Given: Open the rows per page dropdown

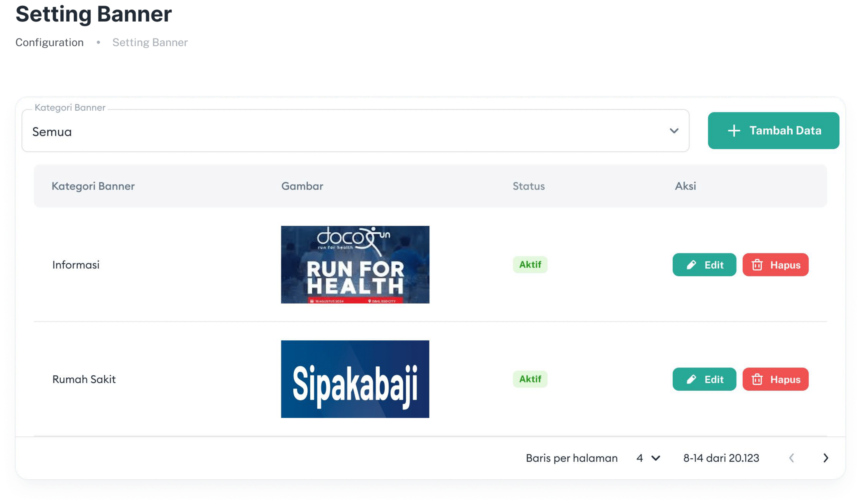Looking at the screenshot, I should tap(648, 458).
